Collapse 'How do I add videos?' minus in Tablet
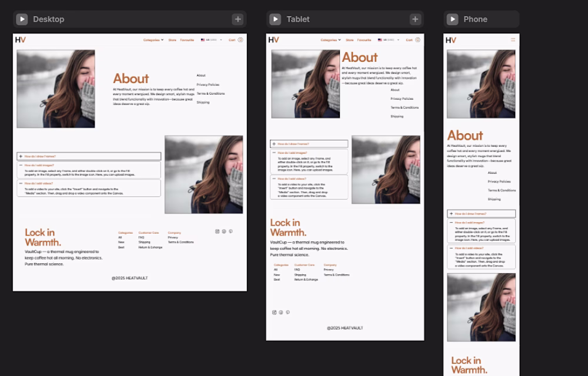The image size is (588, 376). (x=274, y=179)
